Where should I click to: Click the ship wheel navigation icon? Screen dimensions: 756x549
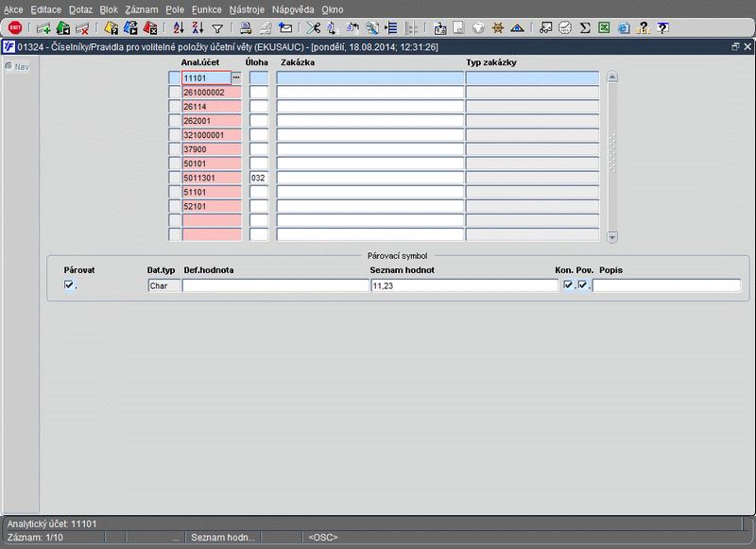tap(498, 28)
